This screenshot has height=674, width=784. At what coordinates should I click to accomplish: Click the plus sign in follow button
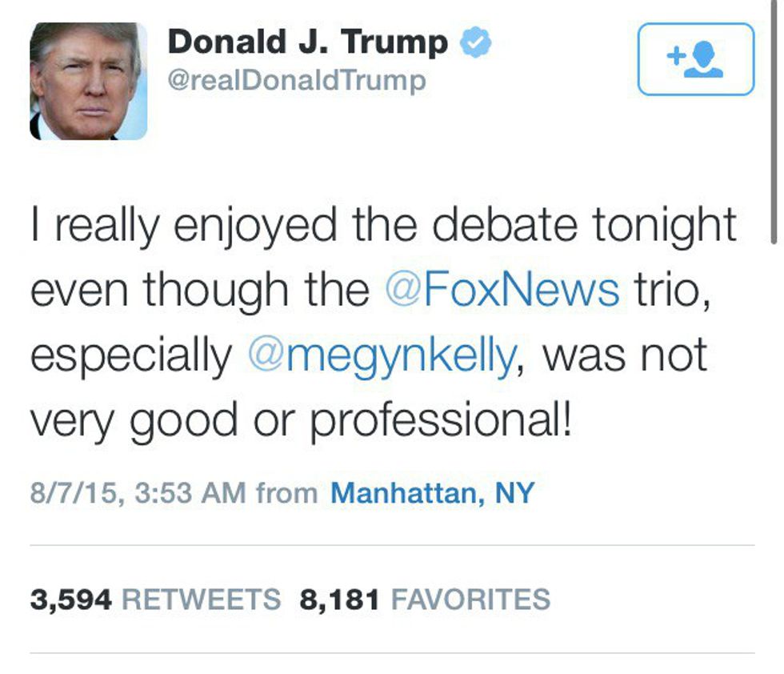[x=675, y=56]
